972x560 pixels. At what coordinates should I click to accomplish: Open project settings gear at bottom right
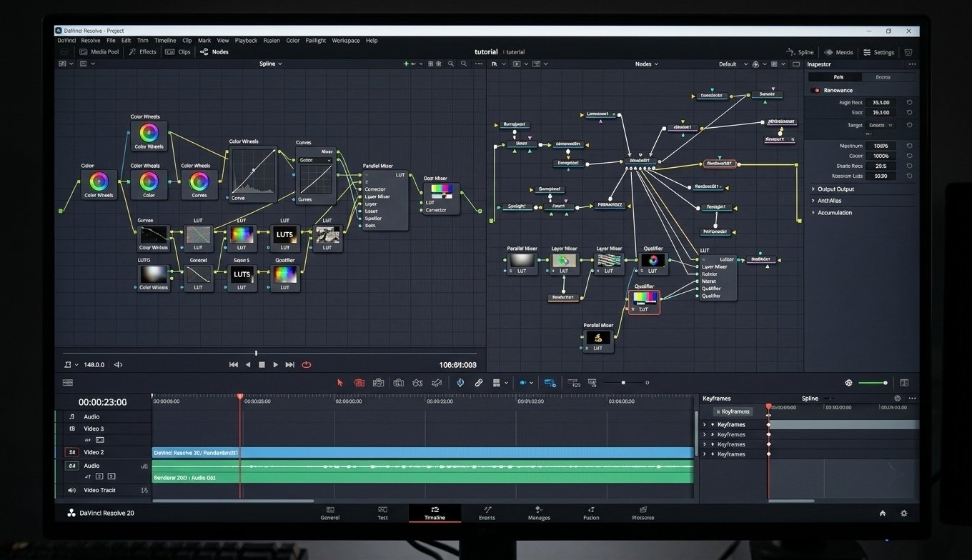pyautogui.click(x=904, y=513)
